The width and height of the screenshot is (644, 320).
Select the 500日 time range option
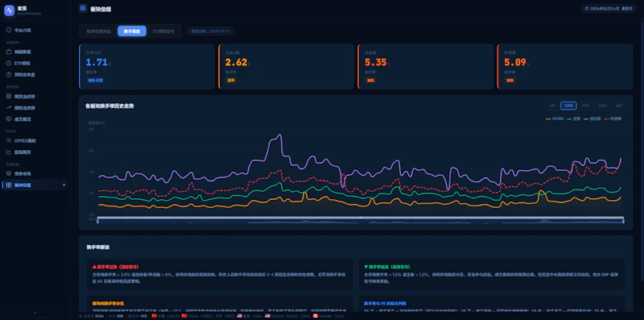coord(602,106)
